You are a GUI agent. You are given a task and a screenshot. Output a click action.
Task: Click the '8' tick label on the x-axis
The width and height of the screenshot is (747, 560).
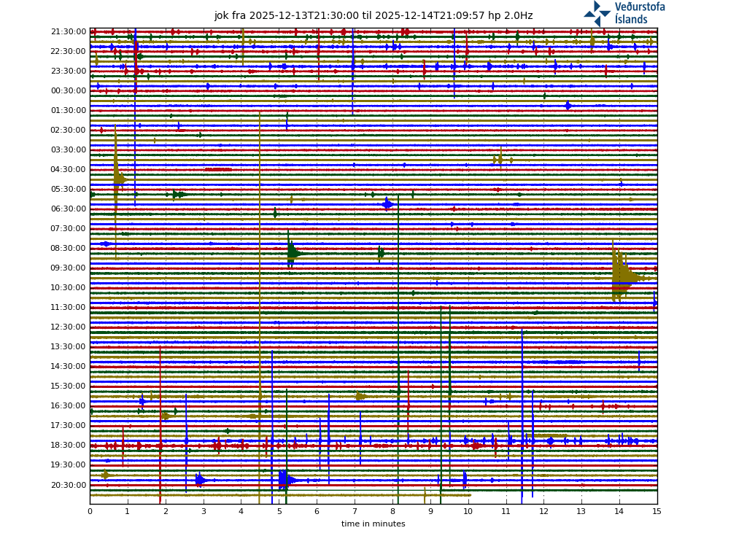click(392, 512)
